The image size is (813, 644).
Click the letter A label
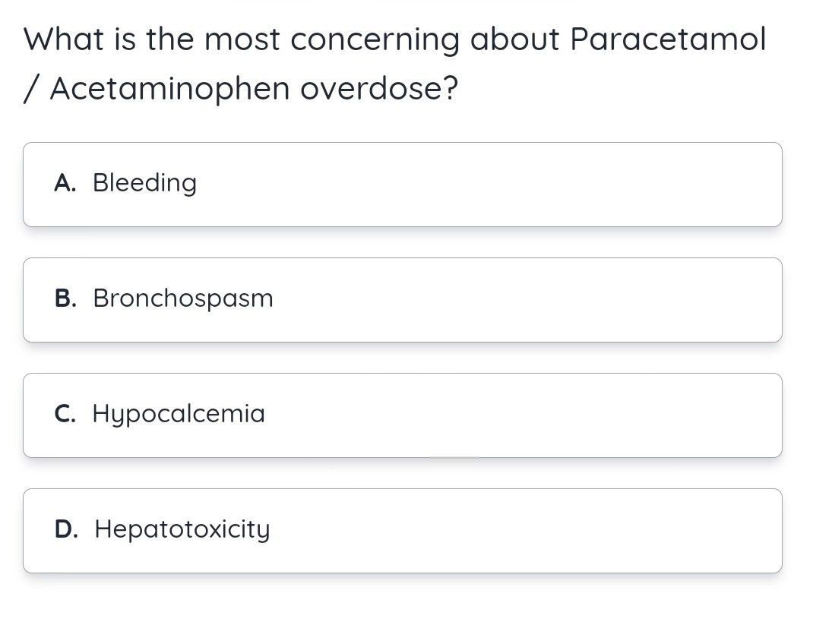tap(65, 183)
